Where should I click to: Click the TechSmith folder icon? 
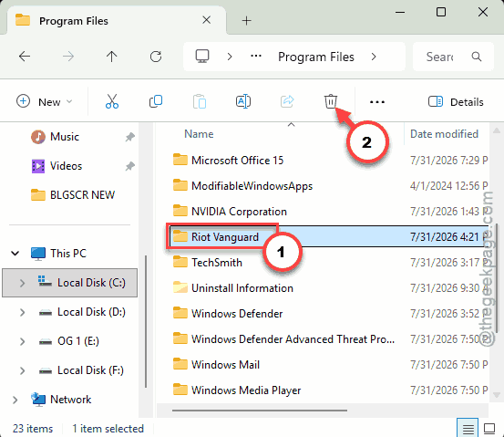pos(180,262)
